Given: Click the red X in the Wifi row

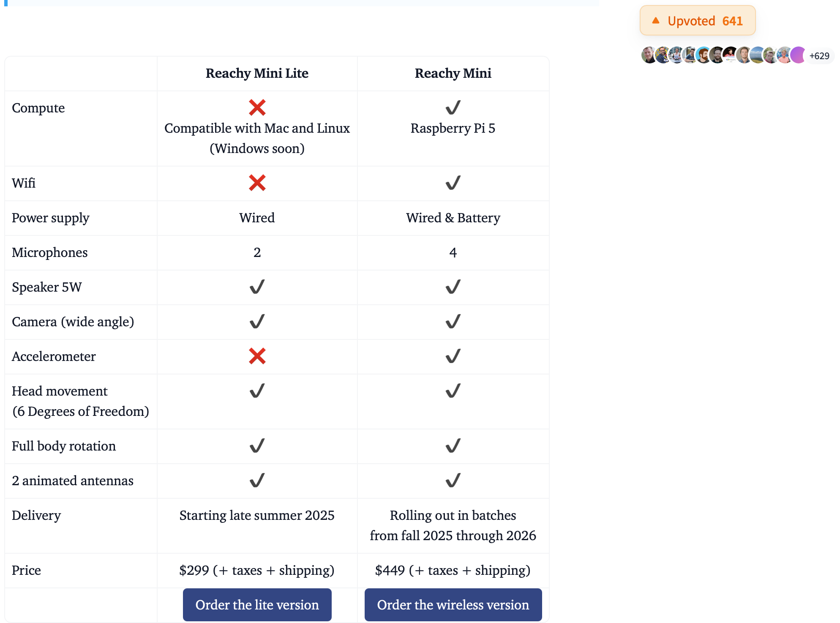Looking at the screenshot, I should (257, 183).
